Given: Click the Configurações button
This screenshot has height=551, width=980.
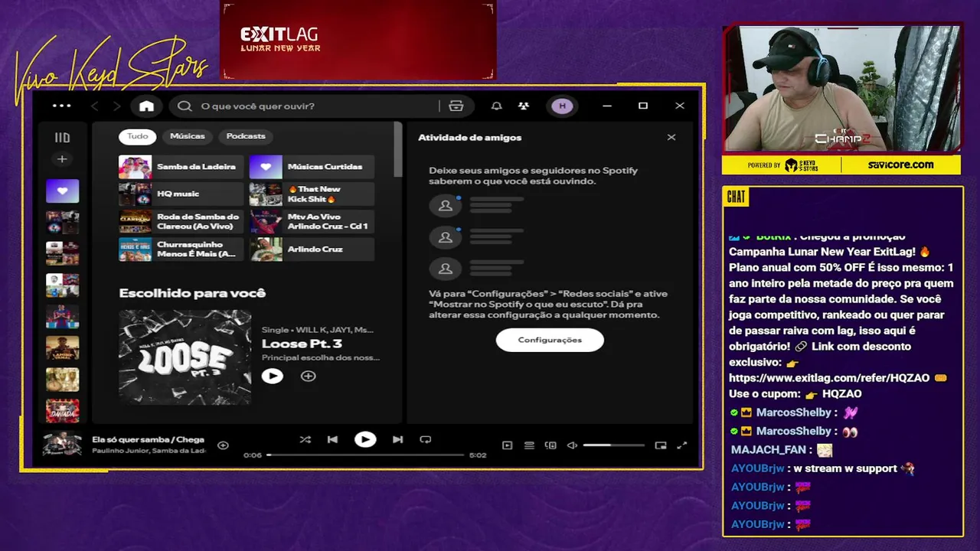Looking at the screenshot, I should 550,340.
